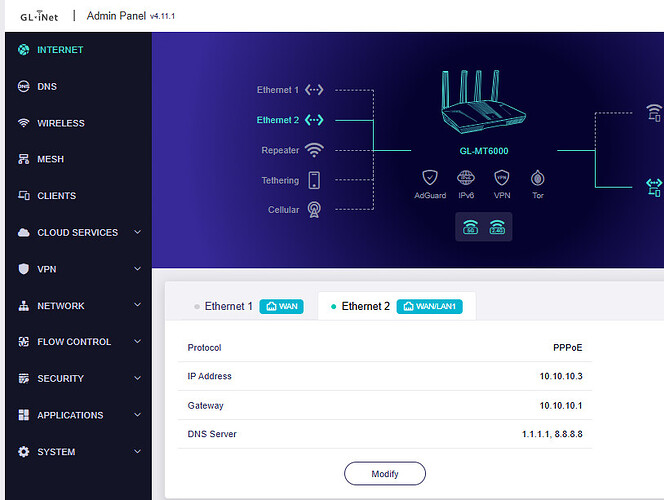Click the GL-MT6000 router image
Viewport: 664px width, 500px height.
483,102
